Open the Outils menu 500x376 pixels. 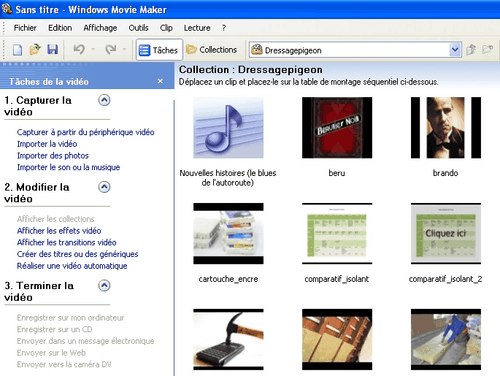coord(138,28)
